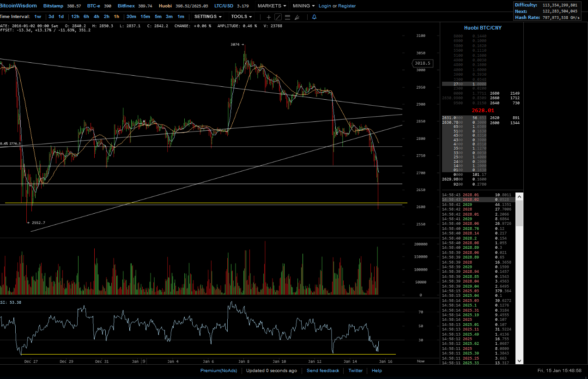Click the depth summary row 2600 1344
The height and width of the screenshot is (379, 588).
pyautogui.click(x=505, y=123)
